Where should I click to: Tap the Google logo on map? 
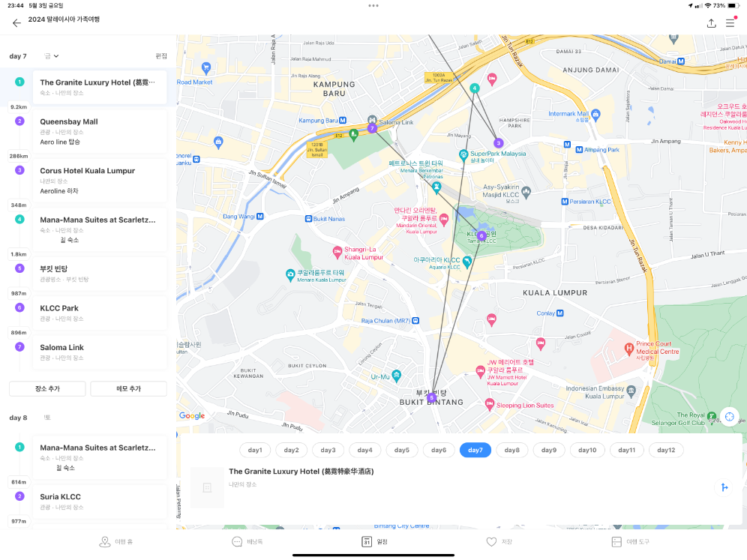pos(192,416)
